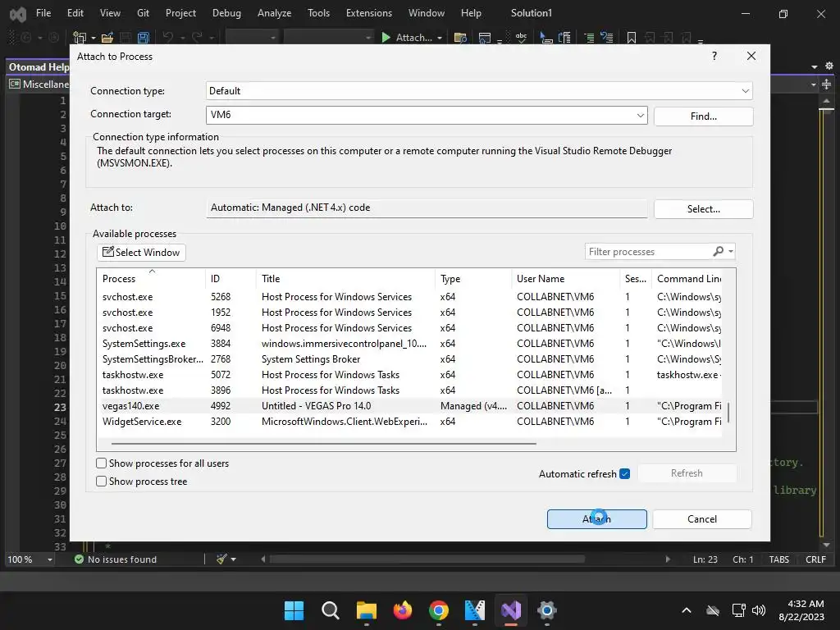Open the Connection target dropdown
The height and width of the screenshot is (630, 840).
point(640,115)
